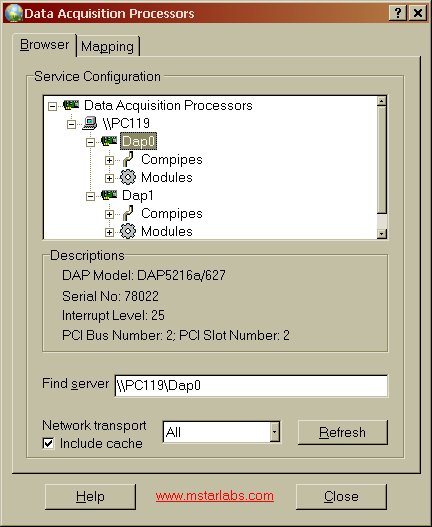Open the Network transport dropdown
Viewport: 432px width, 527px height.
(x=275, y=432)
